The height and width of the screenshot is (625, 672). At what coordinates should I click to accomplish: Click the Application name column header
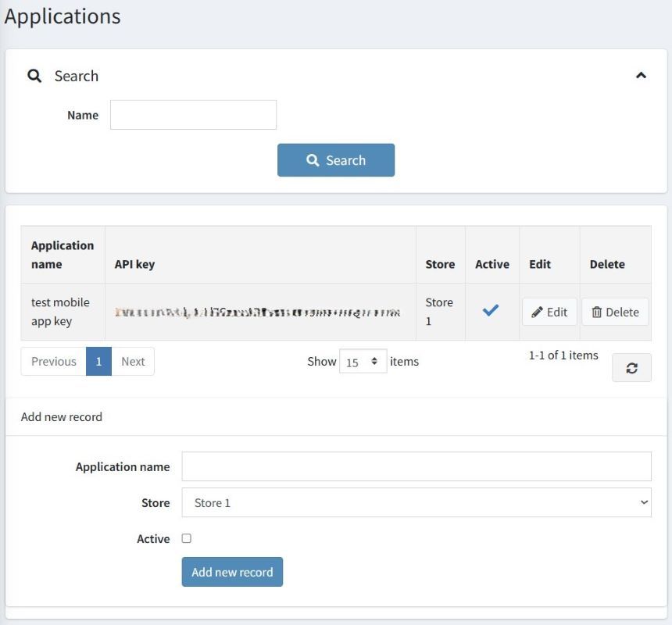63,255
